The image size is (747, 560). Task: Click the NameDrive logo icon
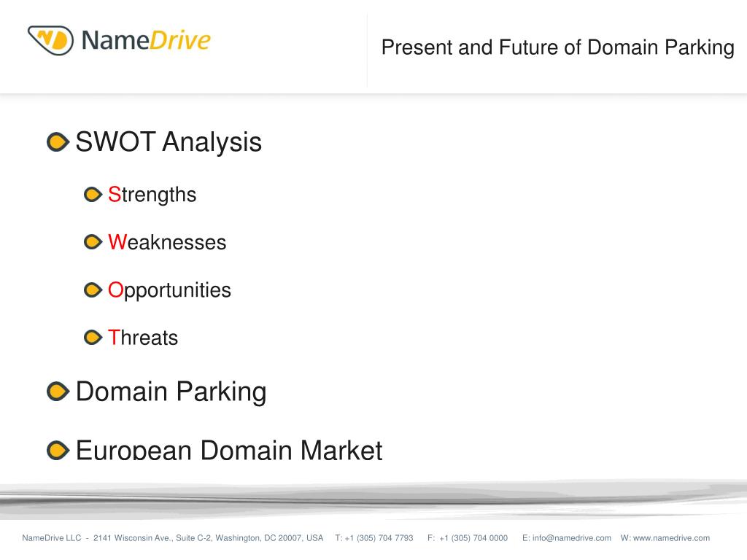click(50, 40)
